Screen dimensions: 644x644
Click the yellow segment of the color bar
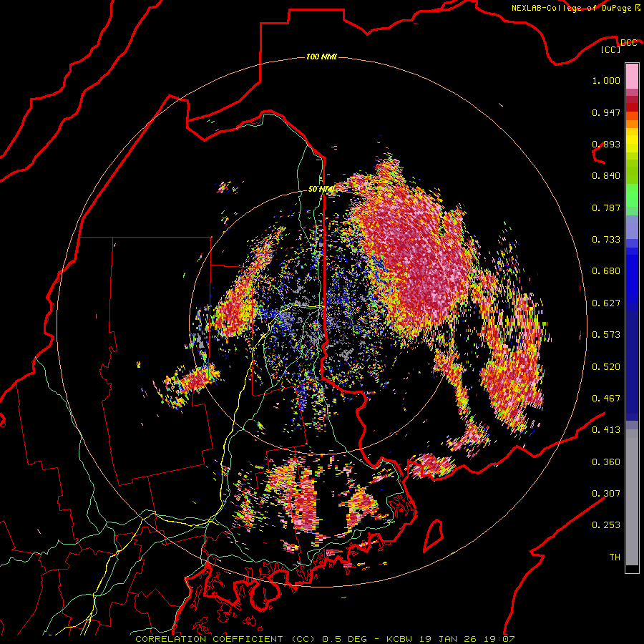(x=632, y=140)
